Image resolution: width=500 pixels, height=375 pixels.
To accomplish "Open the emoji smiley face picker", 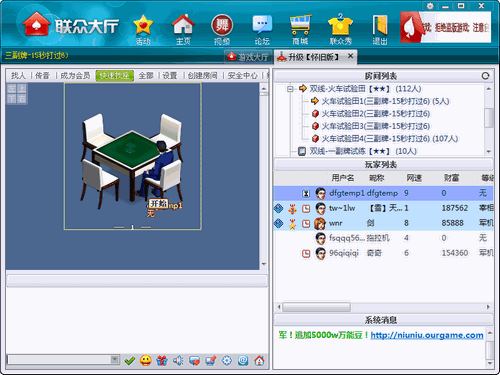I will click(x=146, y=360).
